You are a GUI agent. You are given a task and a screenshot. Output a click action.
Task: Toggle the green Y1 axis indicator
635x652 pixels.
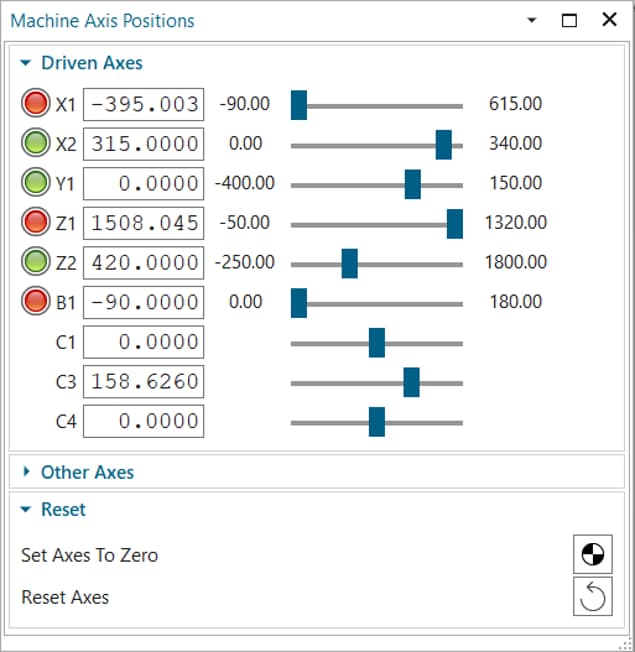(x=35, y=183)
